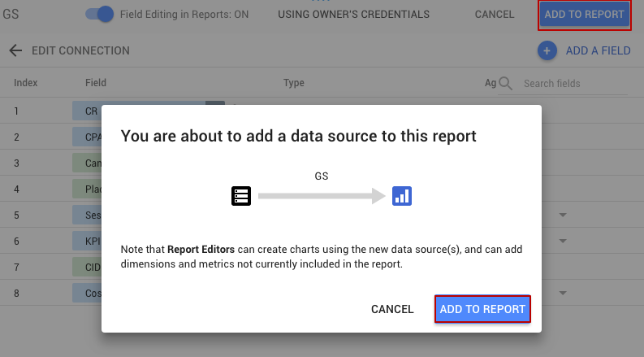644x357 pixels.
Task: Expand the dropdown arrow in row 5
Action: tap(562, 216)
